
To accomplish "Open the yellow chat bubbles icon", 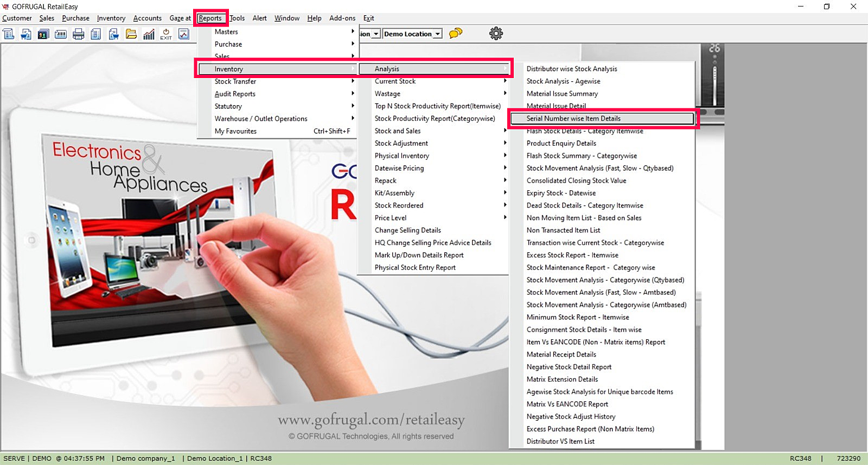I will (456, 33).
